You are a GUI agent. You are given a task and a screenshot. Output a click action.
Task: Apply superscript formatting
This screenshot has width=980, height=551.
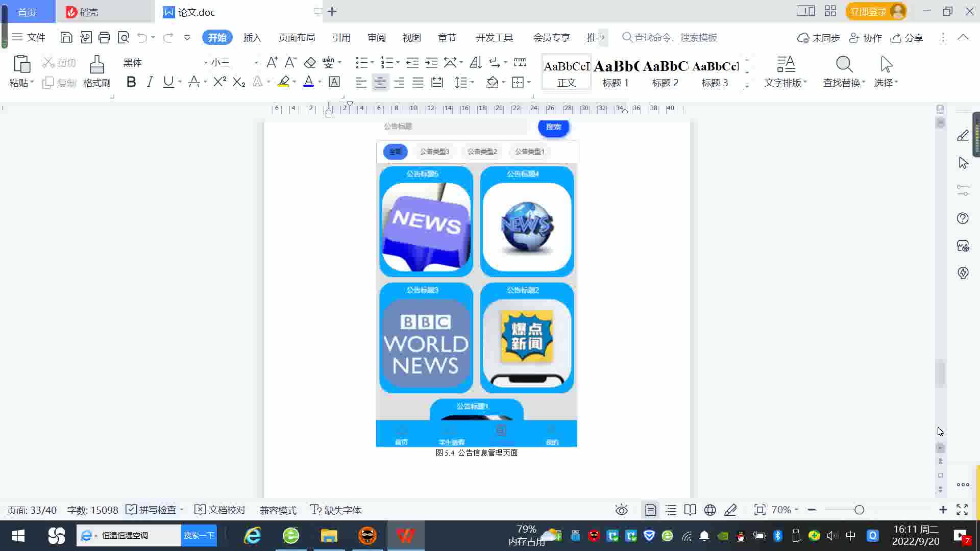[x=219, y=82]
